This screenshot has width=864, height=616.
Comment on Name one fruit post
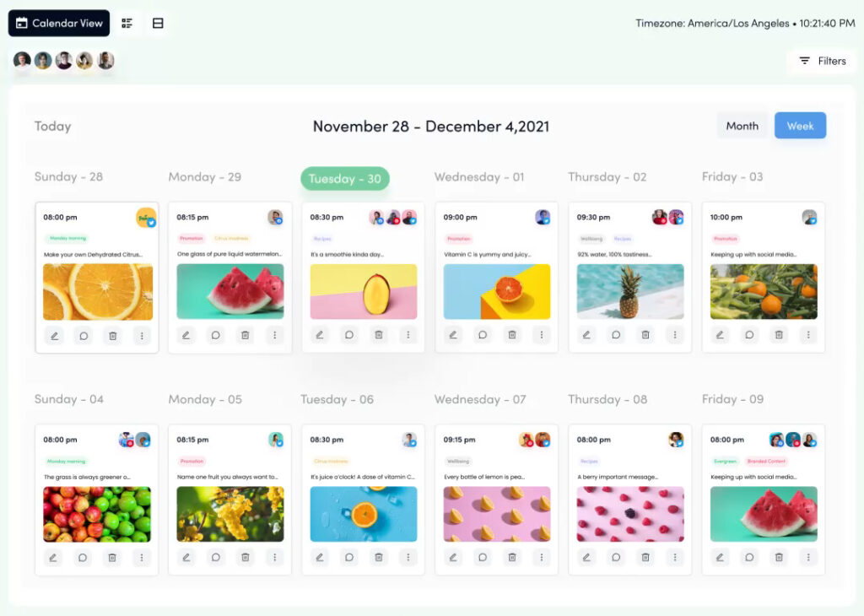pyautogui.click(x=216, y=557)
